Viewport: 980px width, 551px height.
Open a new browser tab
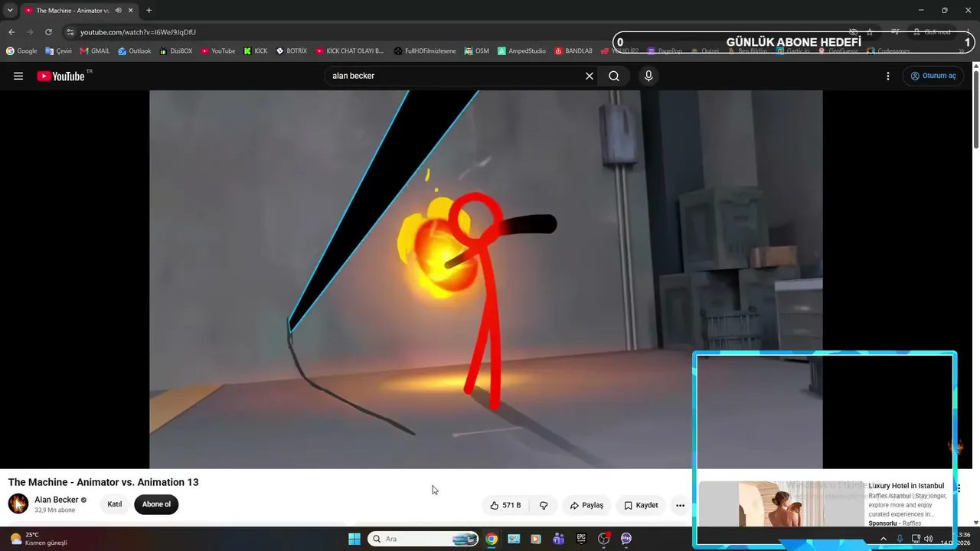[149, 10]
